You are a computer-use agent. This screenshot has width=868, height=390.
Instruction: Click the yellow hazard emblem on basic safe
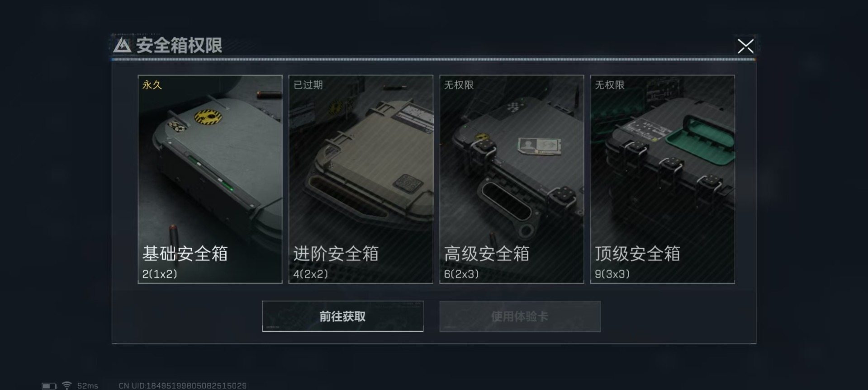click(x=208, y=117)
